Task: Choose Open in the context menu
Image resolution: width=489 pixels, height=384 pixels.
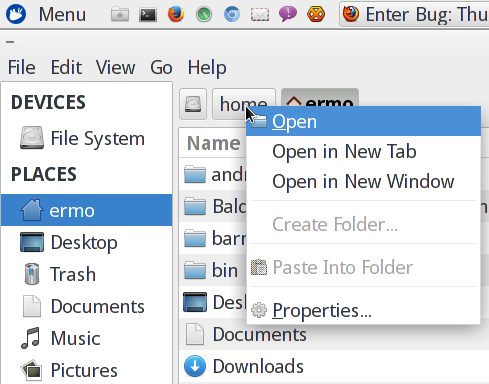Action: click(x=363, y=121)
